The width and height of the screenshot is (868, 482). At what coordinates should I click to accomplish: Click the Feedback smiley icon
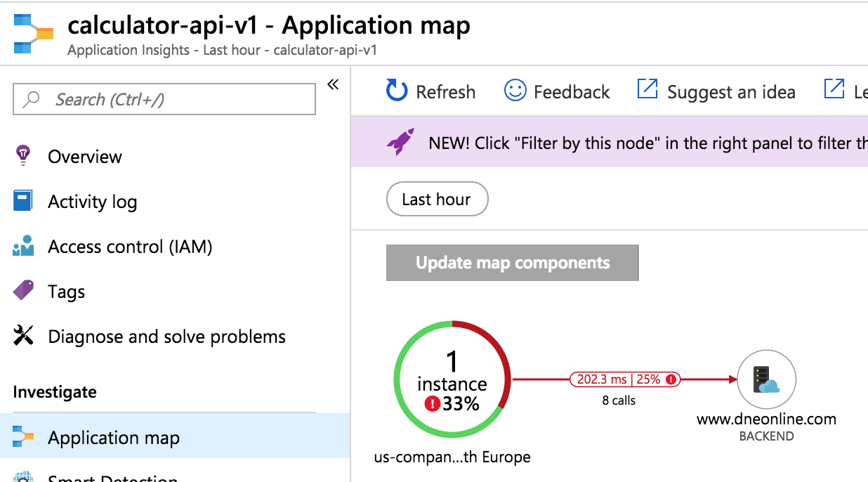515,91
